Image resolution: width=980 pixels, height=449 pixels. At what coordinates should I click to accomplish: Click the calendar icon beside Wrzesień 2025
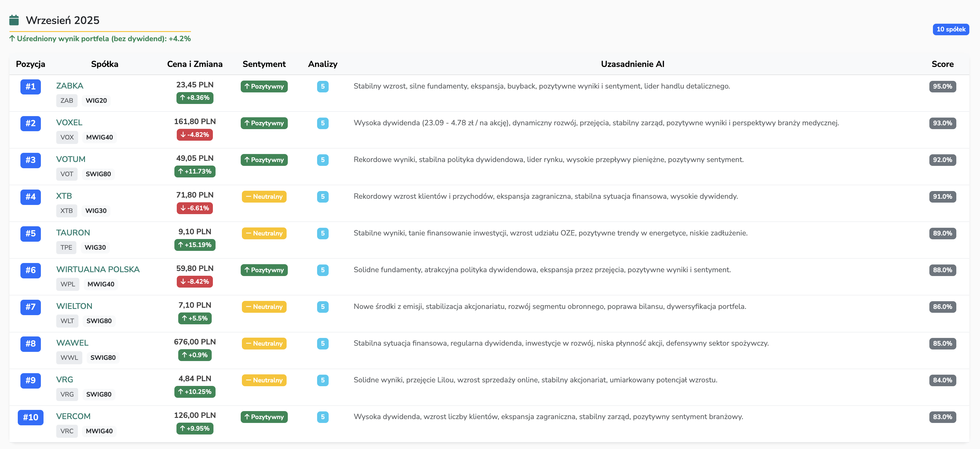click(x=14, y=20)
